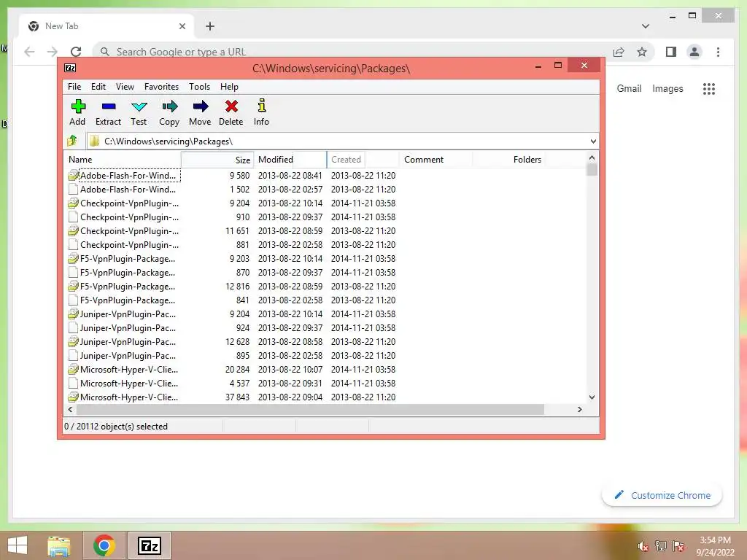Click the horizontal scrollbar thumb
The width and height of the screenshot is (747, 560).
click(310, 409)
